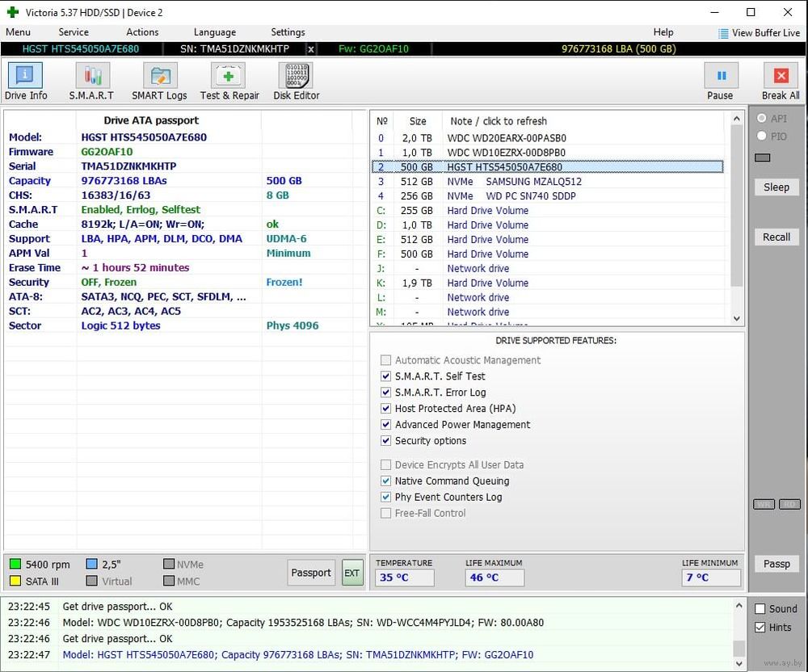Pause the current operation

[721, 81]
